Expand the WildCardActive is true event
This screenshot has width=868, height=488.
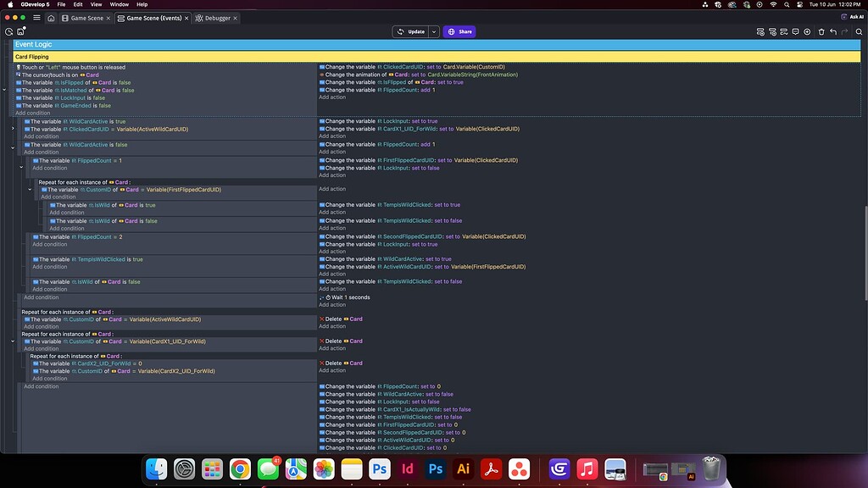[13, 129]
